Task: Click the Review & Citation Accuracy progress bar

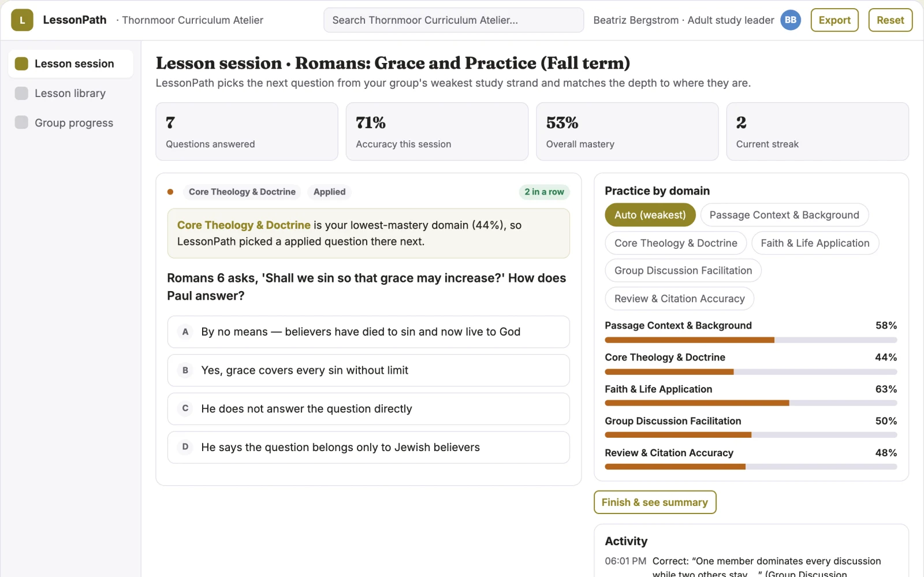Action: (x=751, y=467)
